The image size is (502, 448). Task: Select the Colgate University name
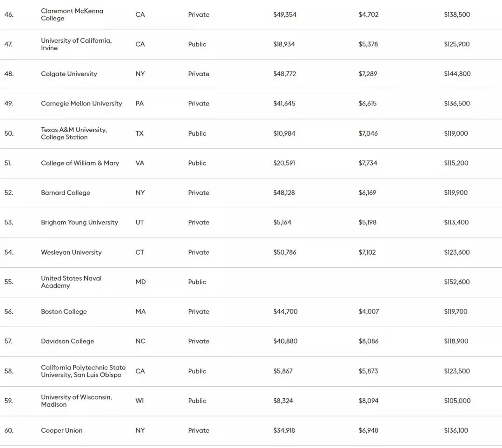[x=69, y=74]
